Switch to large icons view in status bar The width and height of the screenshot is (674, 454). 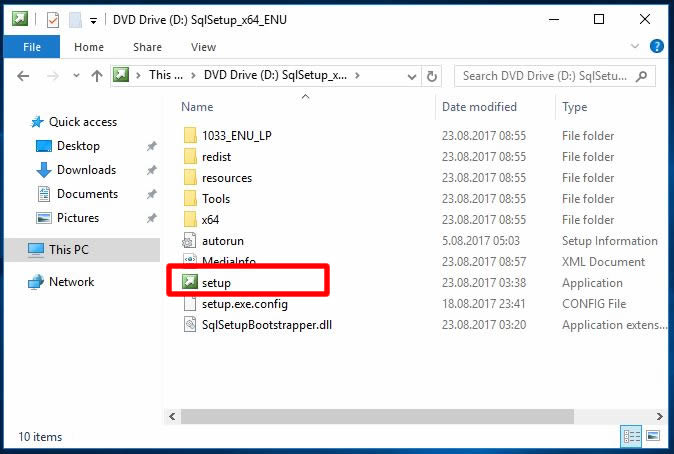[x=653, y=435]
